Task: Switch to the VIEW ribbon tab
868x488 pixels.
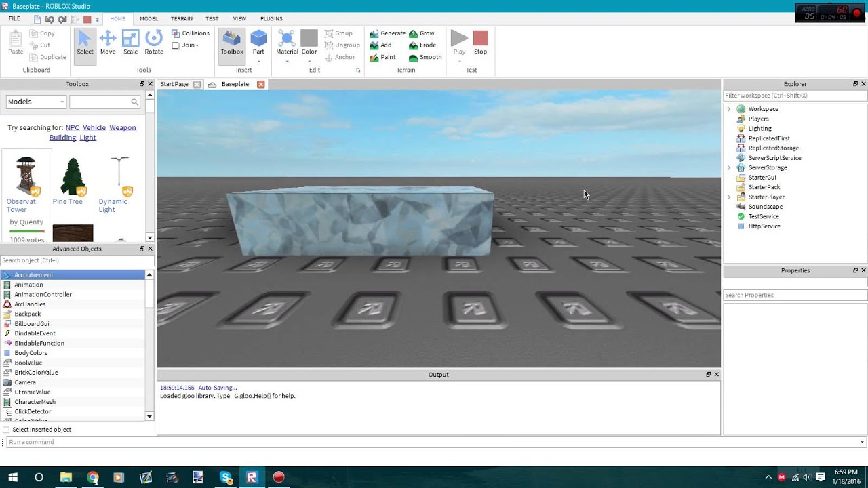Action: click(x=239, y=19)
